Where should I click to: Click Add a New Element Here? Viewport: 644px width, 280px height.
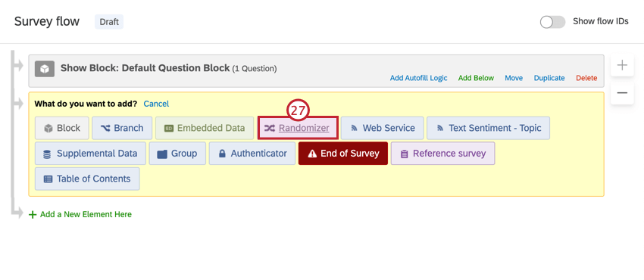pos(86,214)
